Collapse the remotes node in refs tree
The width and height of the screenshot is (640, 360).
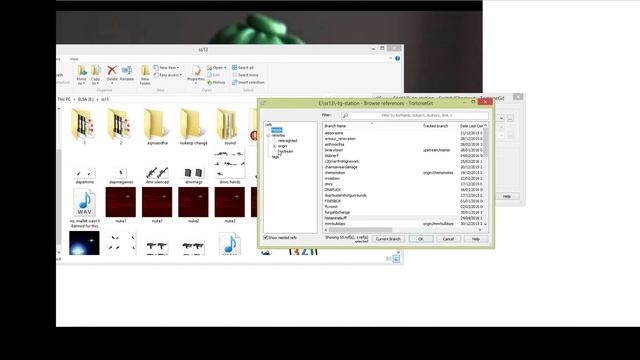click(268, 135)
